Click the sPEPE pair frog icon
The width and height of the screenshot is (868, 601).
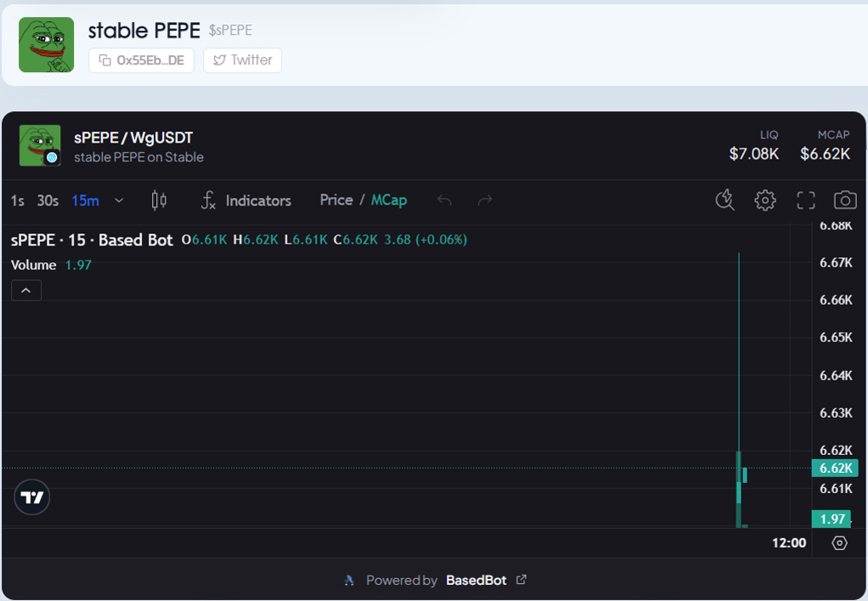coord(40,145)
